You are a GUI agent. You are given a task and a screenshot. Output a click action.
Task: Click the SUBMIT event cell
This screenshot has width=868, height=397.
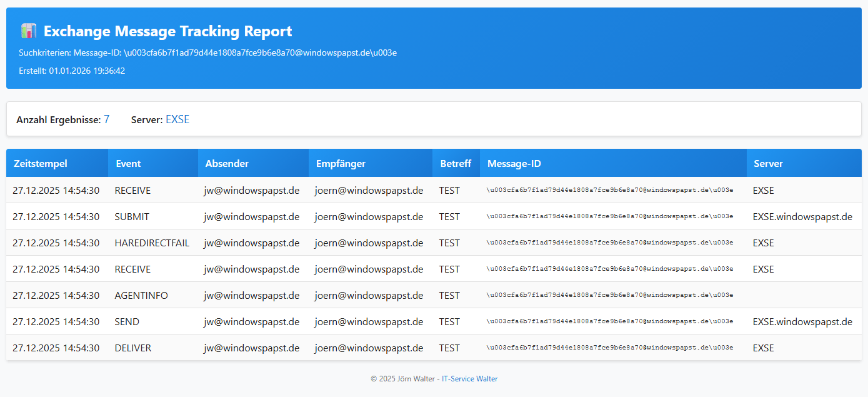pyautogui.click(x=132, y=217)
